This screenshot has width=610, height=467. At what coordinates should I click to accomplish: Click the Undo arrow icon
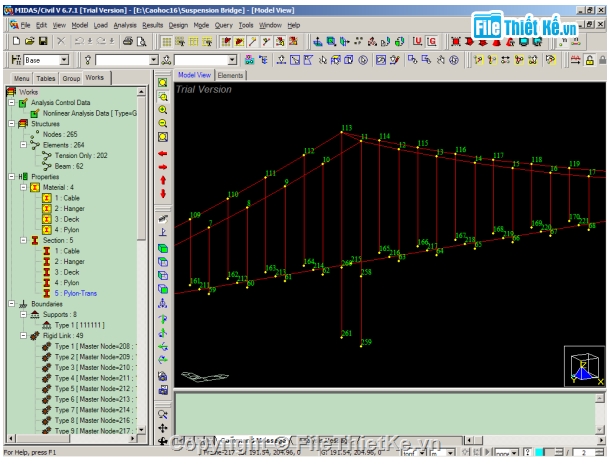click(x=79, y=41)
